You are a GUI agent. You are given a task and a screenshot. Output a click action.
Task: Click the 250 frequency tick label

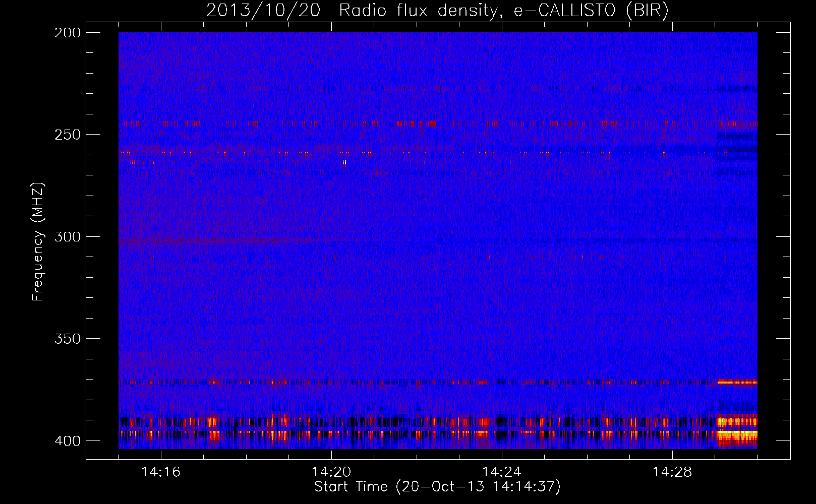coord(68,135)
